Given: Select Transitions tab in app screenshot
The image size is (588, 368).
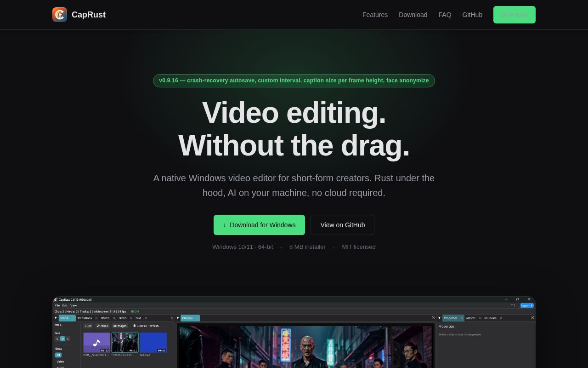Looking at the screenshot, I should coord(85,318).
